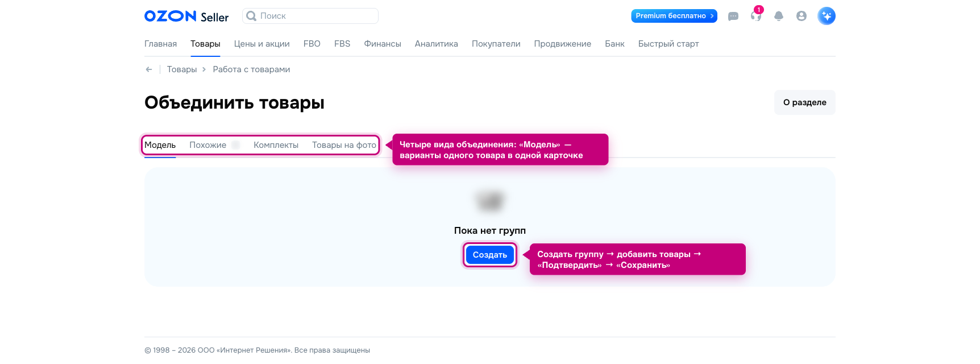Navigate to the Продвижение tab
This screenshot has width=980, height=364.
[563, 44]
